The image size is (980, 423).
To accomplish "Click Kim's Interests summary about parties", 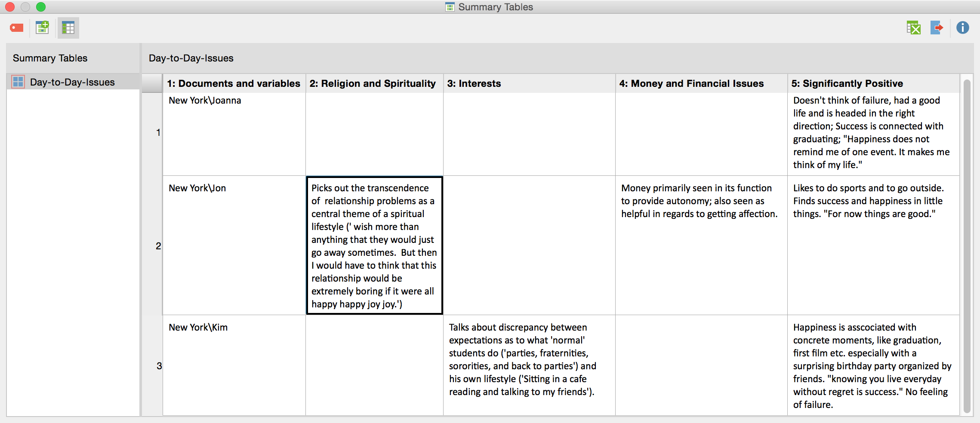I will (x=529, y=365).
